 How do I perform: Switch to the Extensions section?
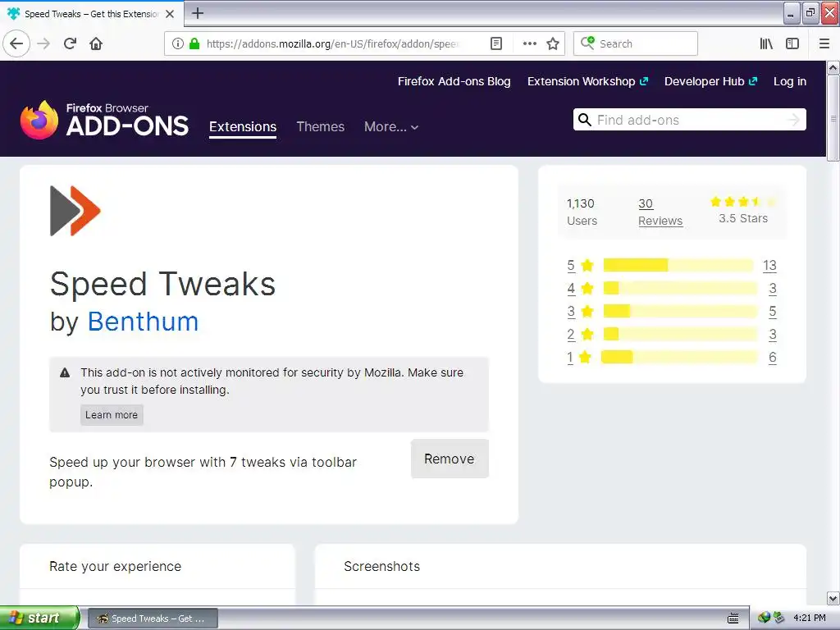coord(243,126)
